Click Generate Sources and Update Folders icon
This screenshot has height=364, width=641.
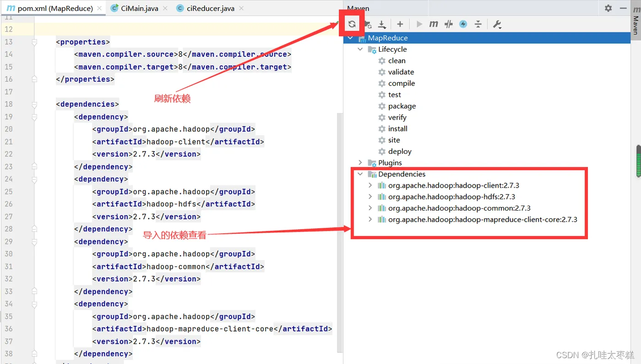[368, 24]
